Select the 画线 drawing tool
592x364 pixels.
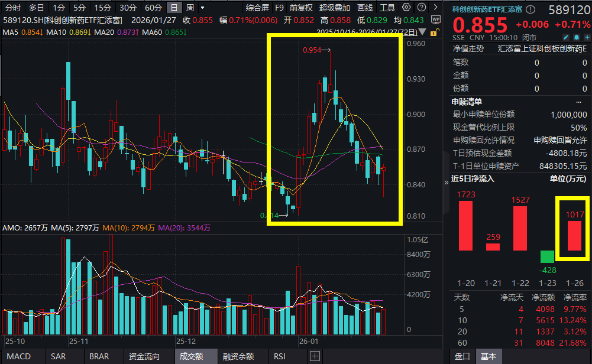364,8
